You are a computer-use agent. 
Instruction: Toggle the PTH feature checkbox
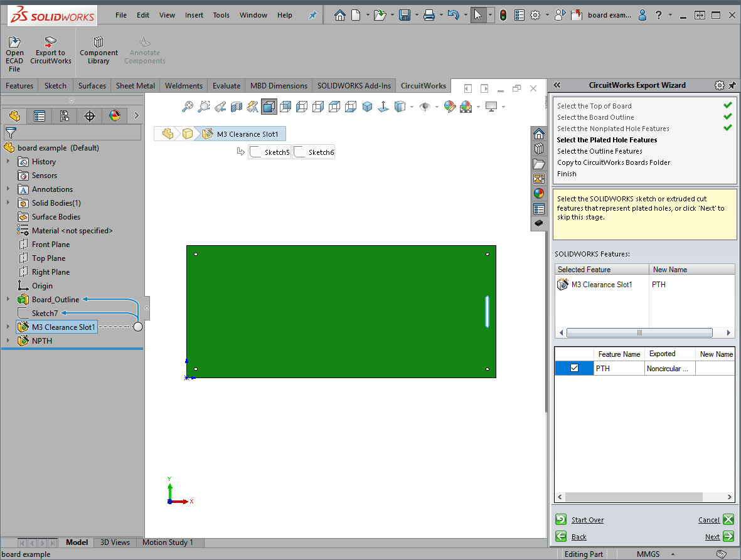point(574,368)
